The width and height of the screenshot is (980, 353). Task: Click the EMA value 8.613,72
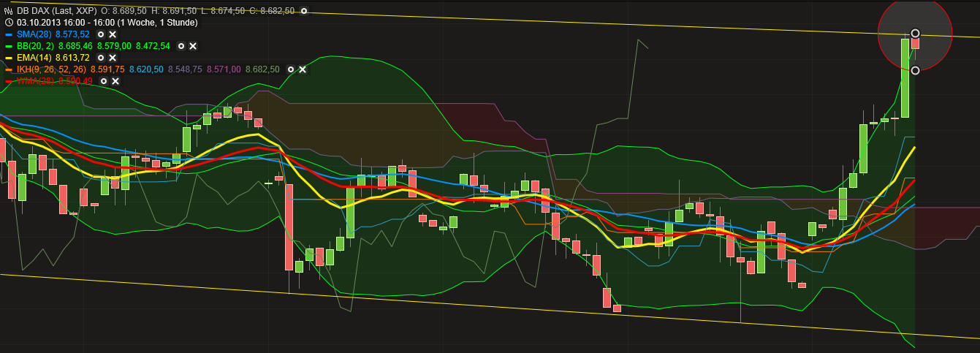[x=72, y=58]
